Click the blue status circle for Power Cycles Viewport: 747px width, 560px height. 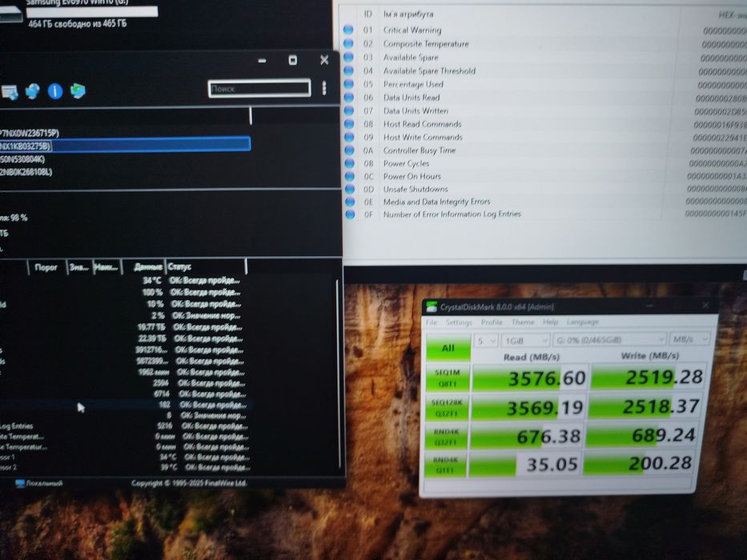point(349,163)
